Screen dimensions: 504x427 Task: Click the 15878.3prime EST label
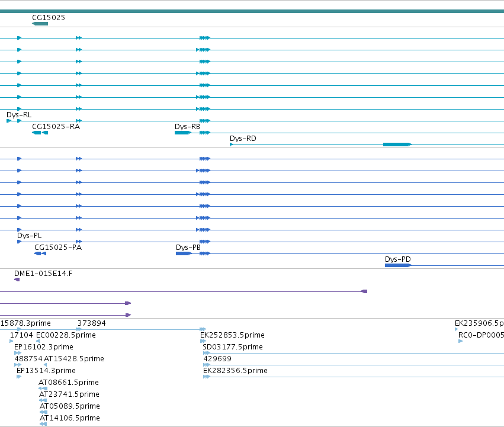25,323
